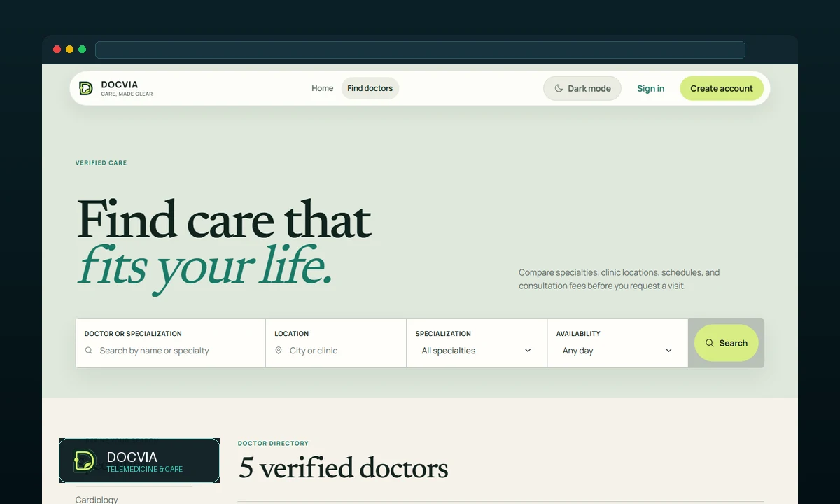
Task: Click the browser address bar
Action: tap(420, 50)
